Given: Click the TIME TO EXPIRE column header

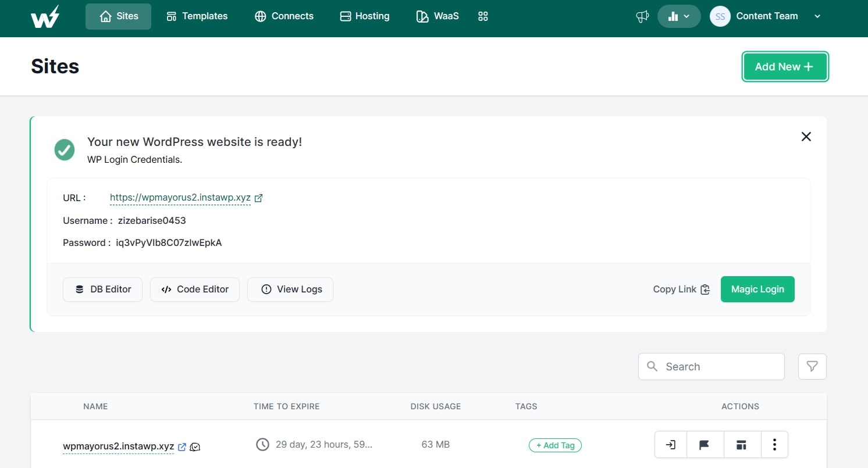Looking at the screenshot, I should (x=287, y=406).
